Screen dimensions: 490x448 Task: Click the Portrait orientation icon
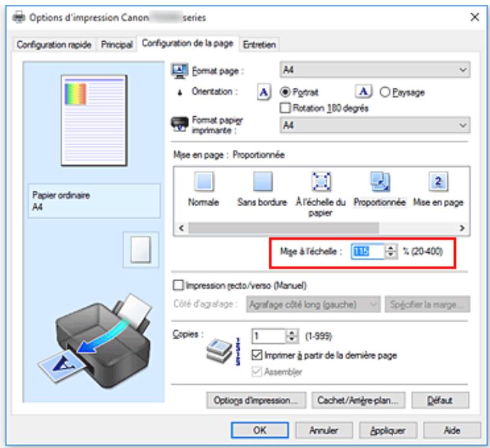tap(264, 92)
